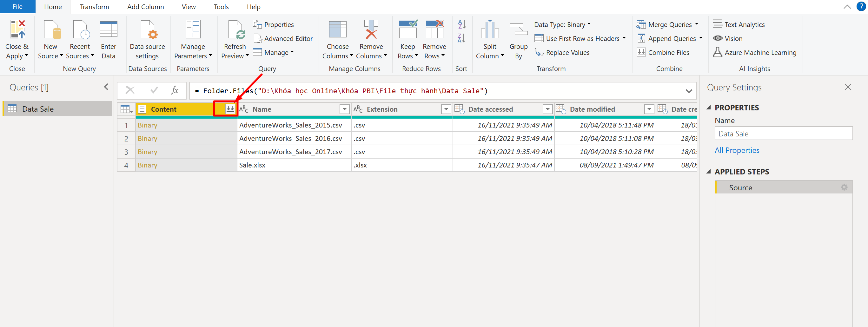Open the Help question mark icon
The width and height of the screenshot is (868, 327).
(x=861, y=7)
